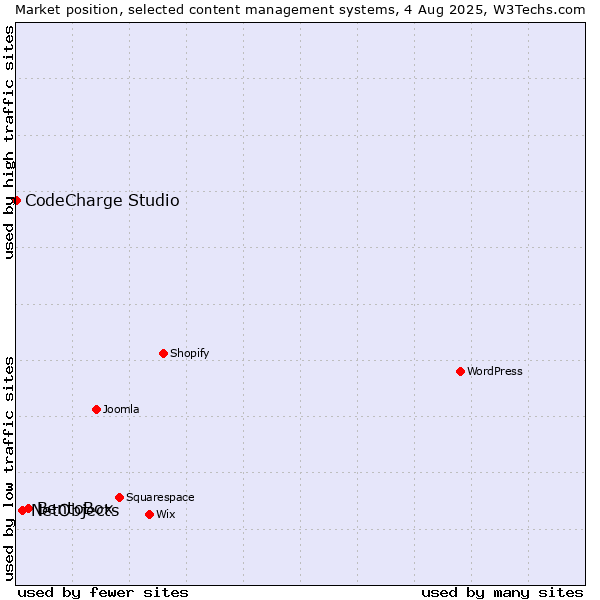
Task: Select the red Shopify data point
Action: [163, 353]
